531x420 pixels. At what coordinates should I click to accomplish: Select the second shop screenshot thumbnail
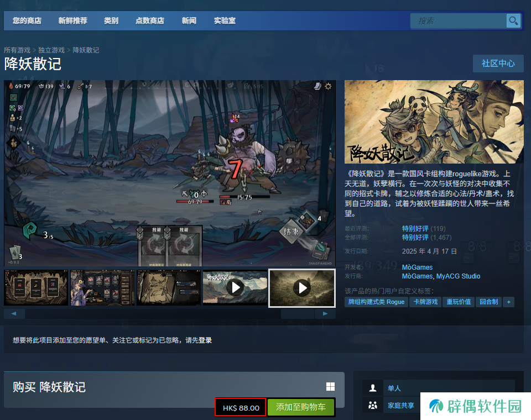(x=102, y=288)
